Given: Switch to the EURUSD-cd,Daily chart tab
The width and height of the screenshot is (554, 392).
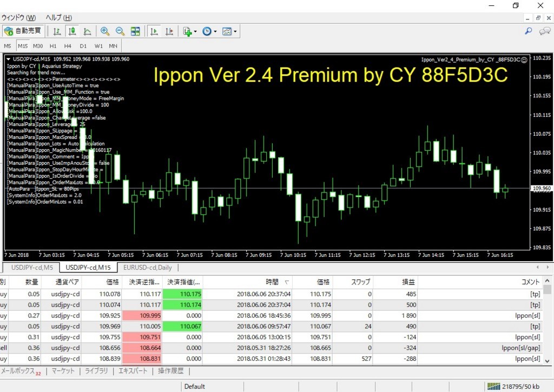Looking at the screenshot, I should (148, 267).
